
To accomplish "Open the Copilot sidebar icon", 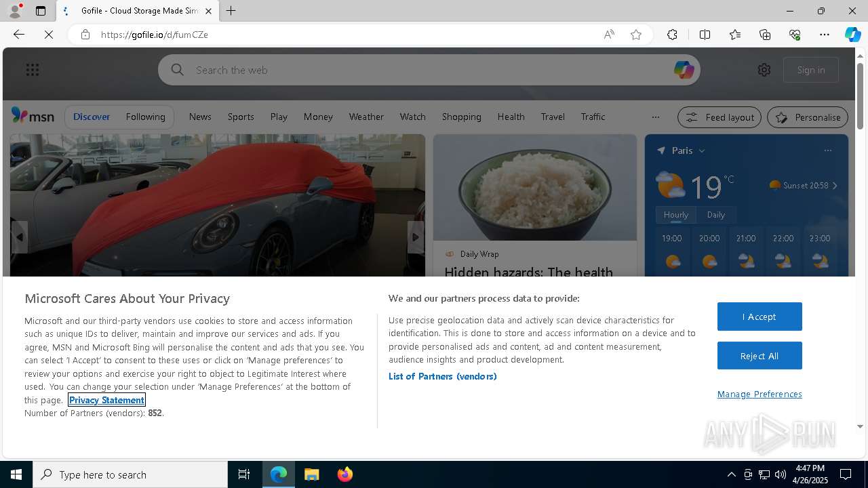I will [x=853, y=35].
